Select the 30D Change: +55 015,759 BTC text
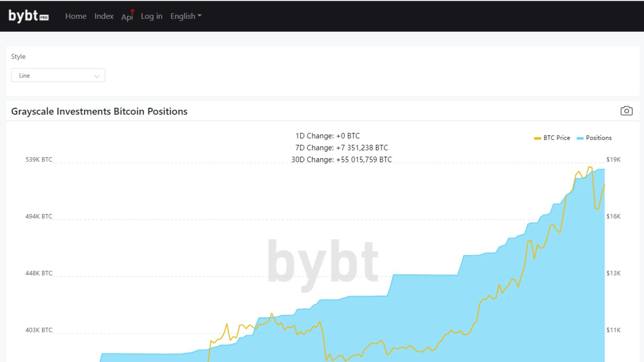Viewport: 644px width, 362px height. tap(342, 160)
